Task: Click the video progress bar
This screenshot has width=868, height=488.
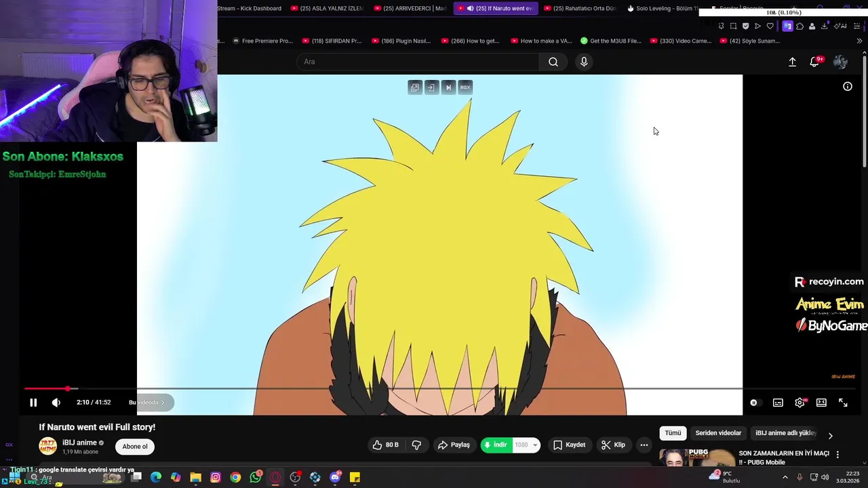Action: tap(441, 389)
